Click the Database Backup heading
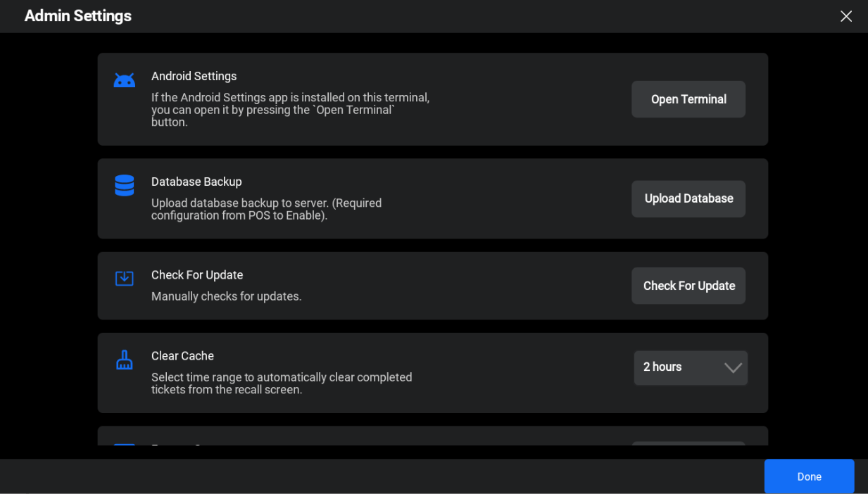The width and height of the screenshot is (868, 494). coord(196,182)
